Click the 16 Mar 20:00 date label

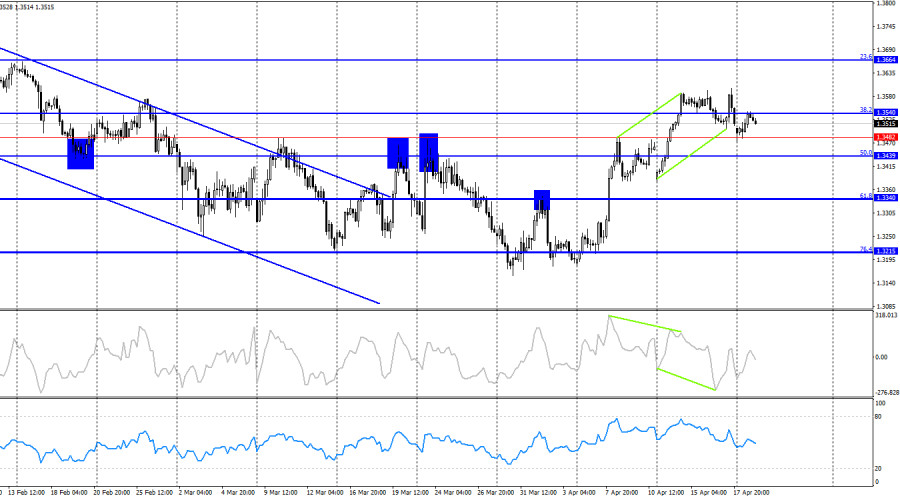pyautogui.click(x=367, y=493)
